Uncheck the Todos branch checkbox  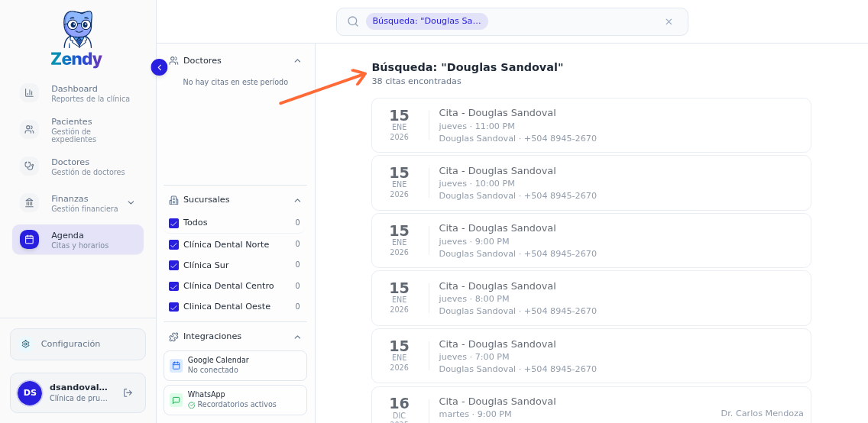coord(173,223)
